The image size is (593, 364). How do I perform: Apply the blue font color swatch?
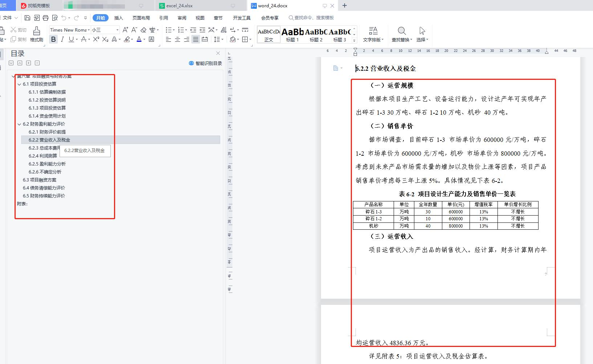[139, 39]
